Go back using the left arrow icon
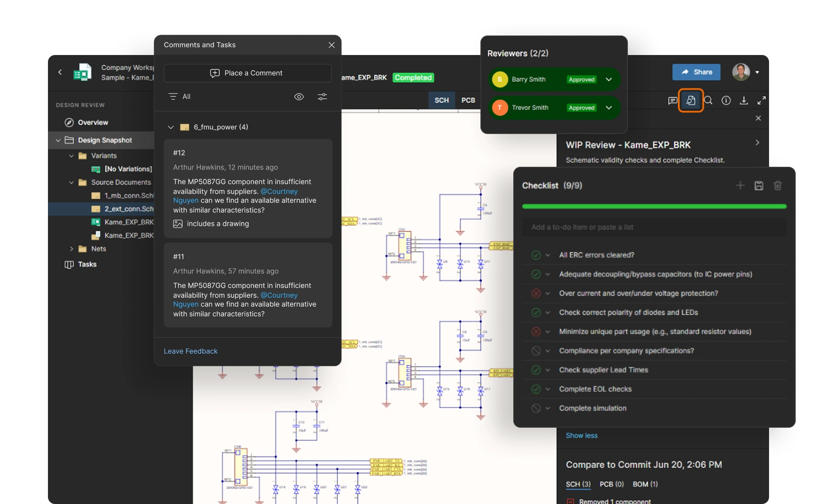This screenshot has width=817, height=504. click(x=60, y=72)
